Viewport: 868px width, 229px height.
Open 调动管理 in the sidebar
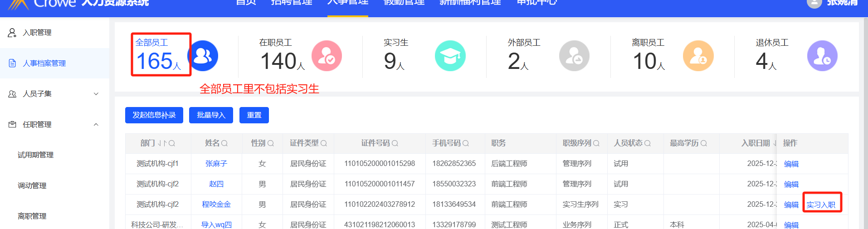pyautogui.click(x=32, y=185)
